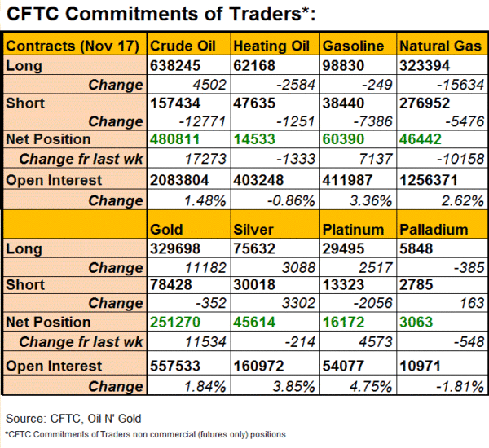Select Silver short value 30018
Screen dimensions: 489x448
[253, 284]
